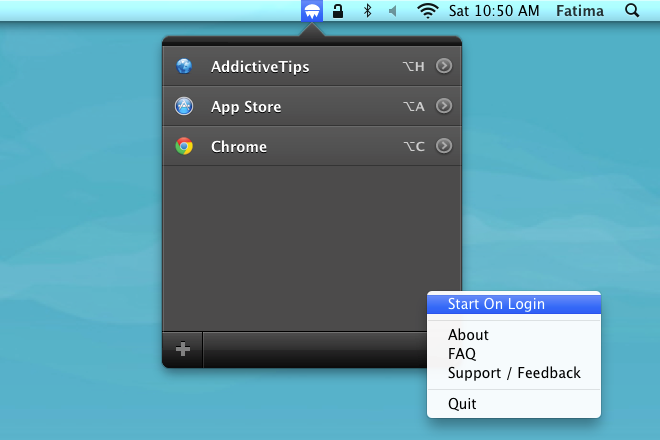Quit the app from the menu
The width and height of the screenshot is (660, 440).
[x=514, y=404]
